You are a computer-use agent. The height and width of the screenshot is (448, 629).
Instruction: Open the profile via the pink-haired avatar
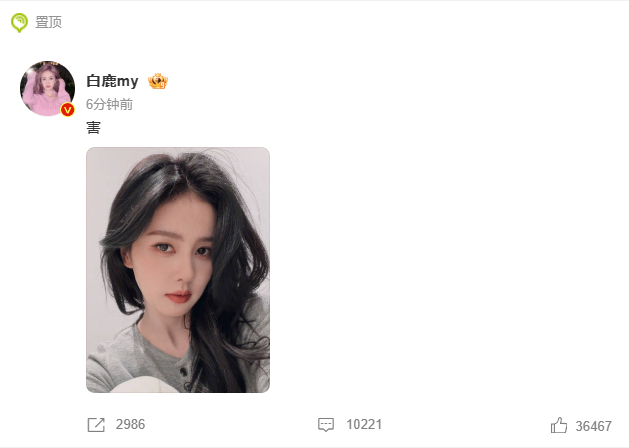click(47, 88)
